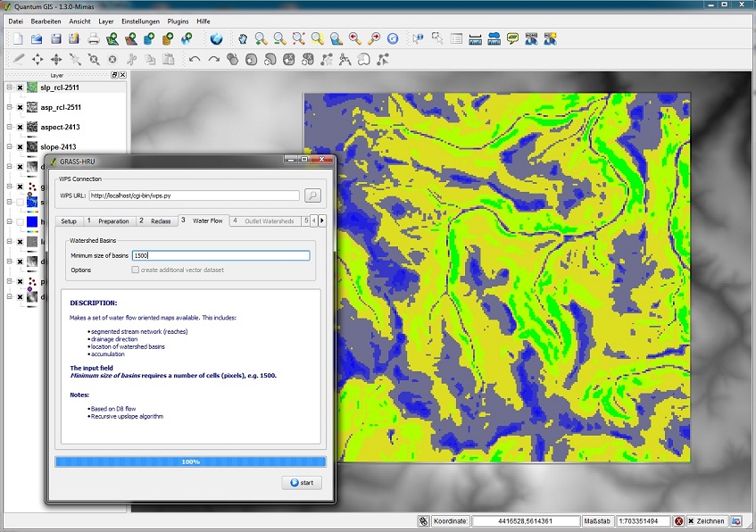Click the red stop rendering icon

(x=679, y=521)
